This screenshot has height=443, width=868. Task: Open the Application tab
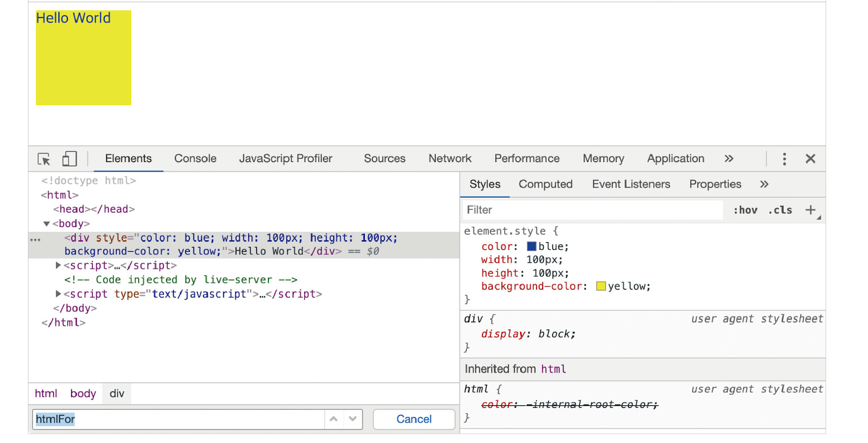676,158
